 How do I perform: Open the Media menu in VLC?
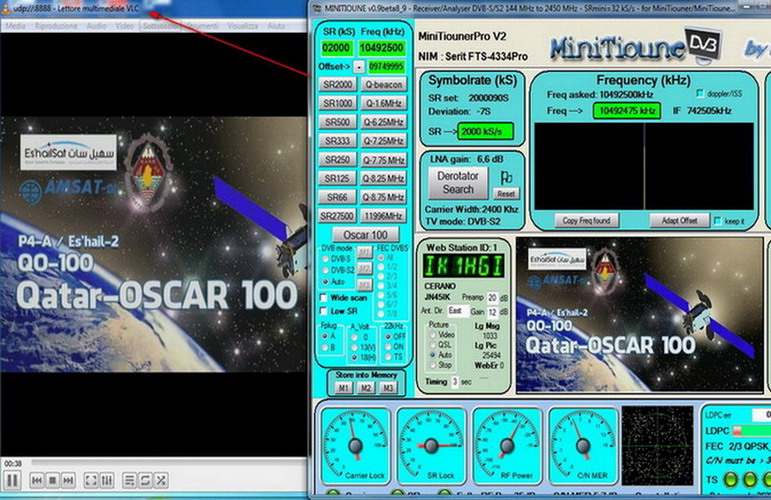[15, 26]
